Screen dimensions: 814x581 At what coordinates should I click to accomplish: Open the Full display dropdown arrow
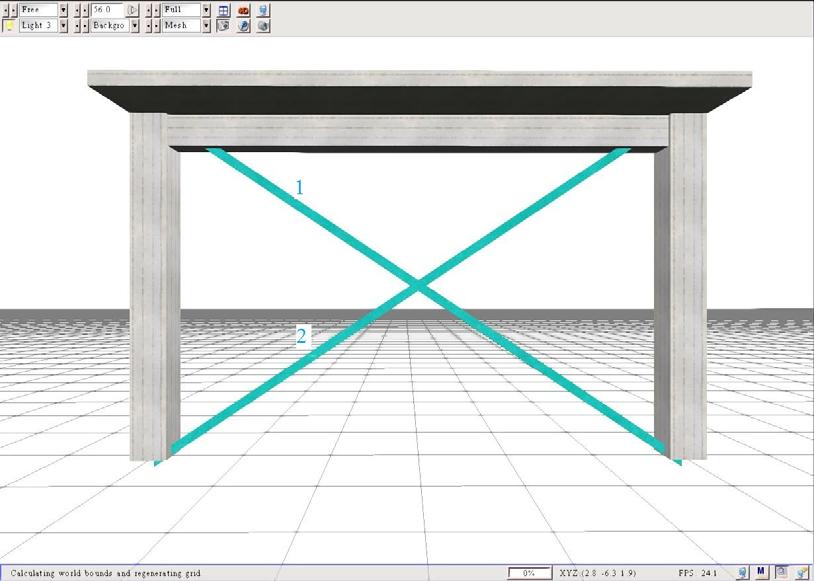coord(206,10)
